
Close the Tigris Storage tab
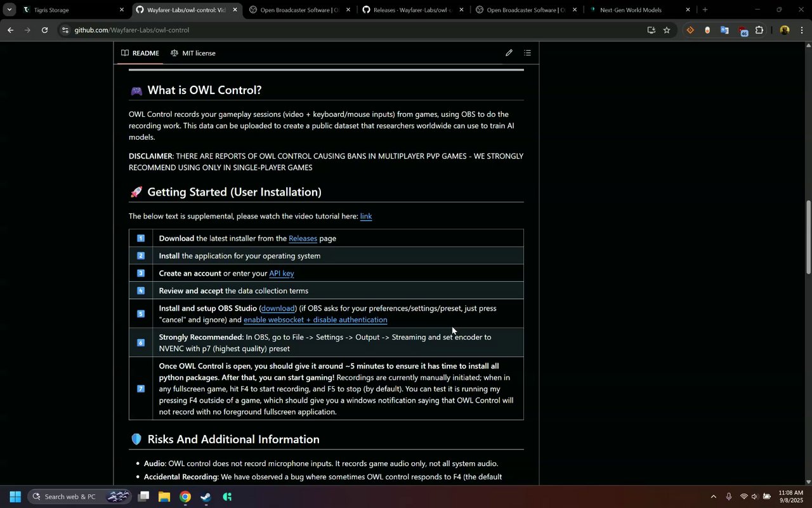tap(121, 10)
